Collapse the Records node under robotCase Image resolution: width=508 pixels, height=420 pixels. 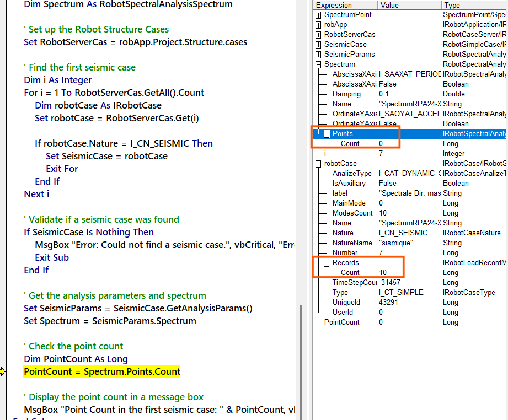coord(327,263)
